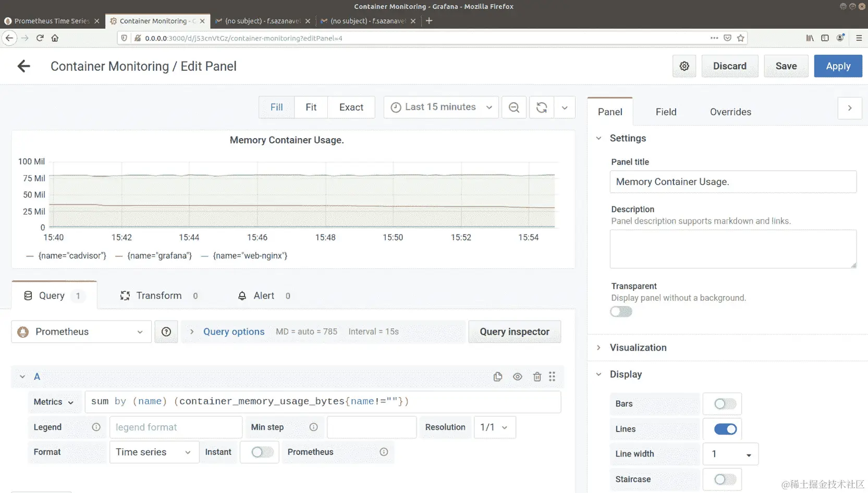Open the Format Time series dropdown
868x493 pixels.
point(154,452)
